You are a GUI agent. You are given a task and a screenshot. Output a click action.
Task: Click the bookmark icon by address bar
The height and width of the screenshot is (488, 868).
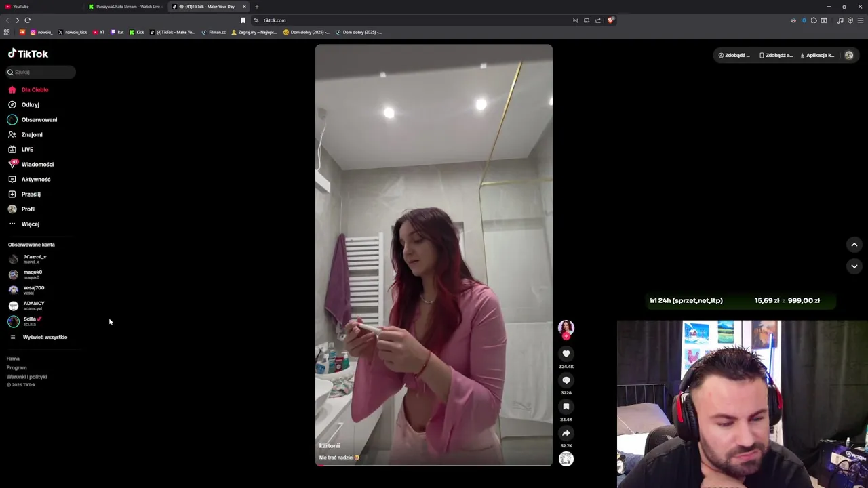(x=243, y=20)
